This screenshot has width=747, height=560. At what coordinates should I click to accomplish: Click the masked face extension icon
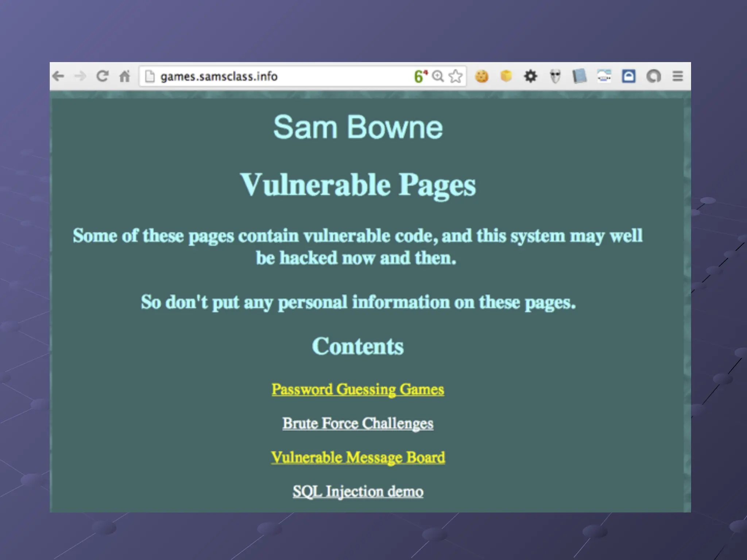click(x=555, y=77)
